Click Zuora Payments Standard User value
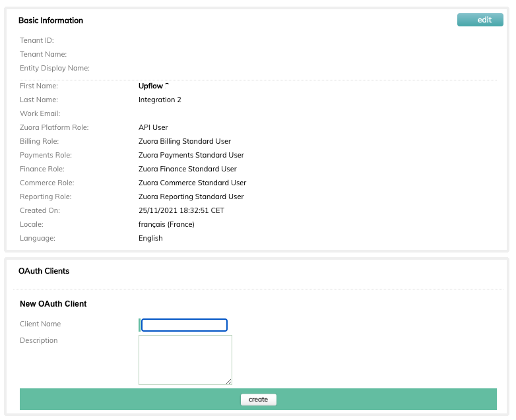The width and height of the screenshot is (516, 420). point(191,155)
